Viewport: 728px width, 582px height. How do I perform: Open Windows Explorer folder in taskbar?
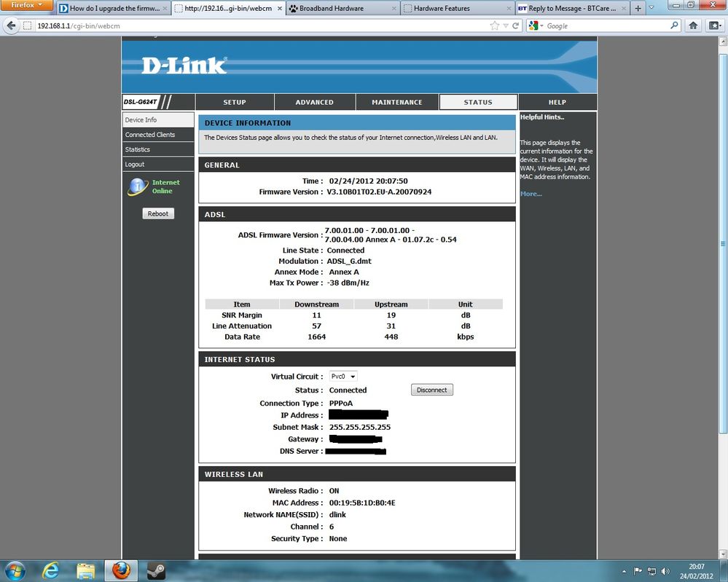pos(86,570)
